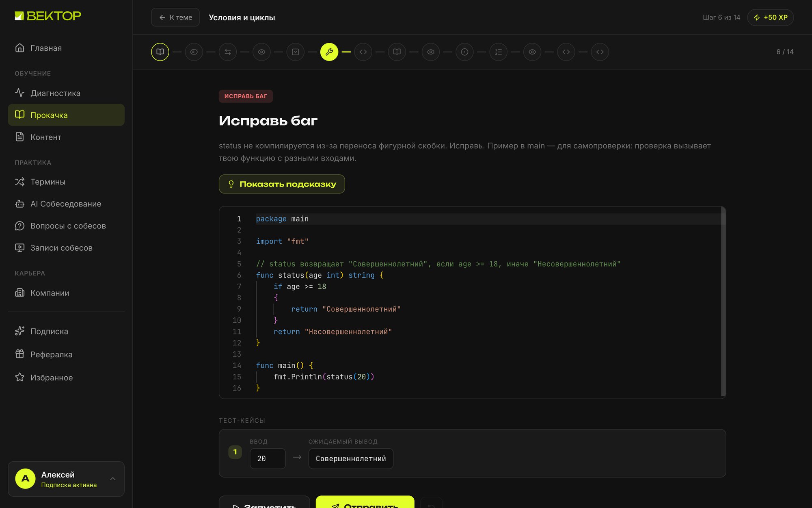This screenshot has width=812, height=508.
Task: Open Контент in sidebar
Action: click(x=66, y=137)
